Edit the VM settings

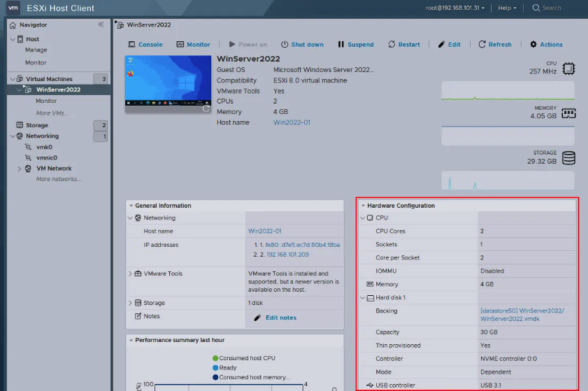point(450,44)
